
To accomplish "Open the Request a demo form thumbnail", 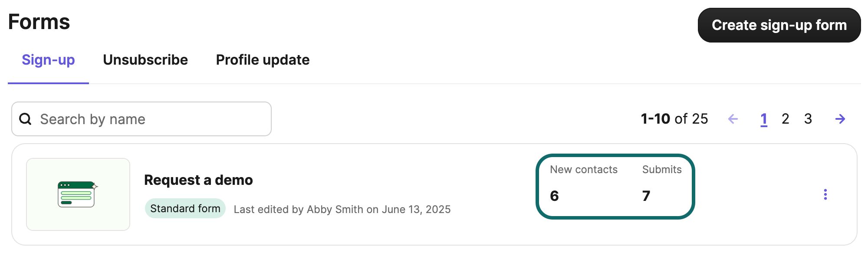I will click(x=78, y=194).
